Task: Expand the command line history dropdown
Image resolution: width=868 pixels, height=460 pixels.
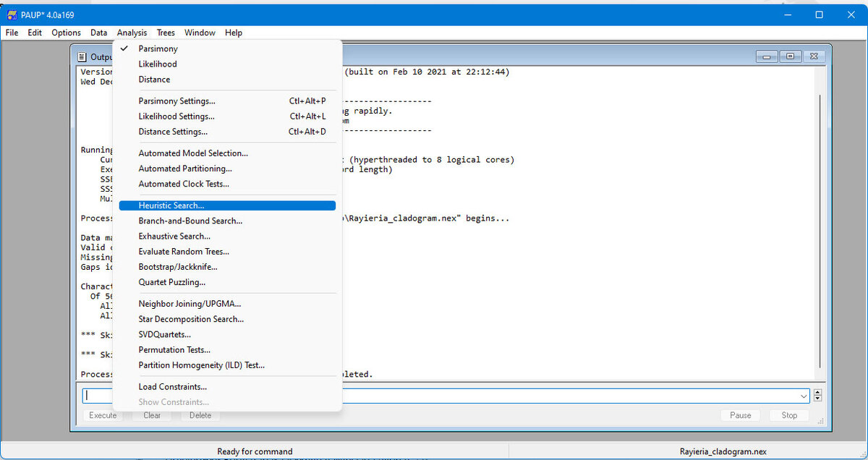Action: [804, 396]
